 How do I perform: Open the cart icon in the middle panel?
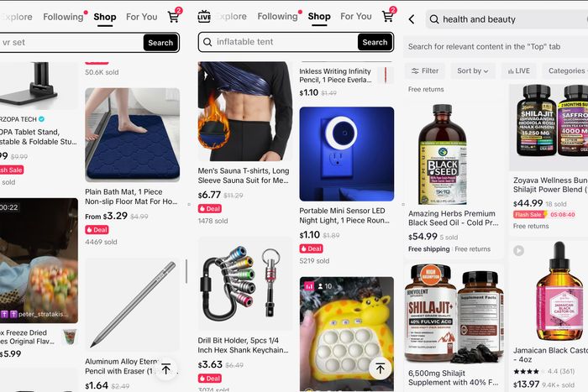[388, 16]
